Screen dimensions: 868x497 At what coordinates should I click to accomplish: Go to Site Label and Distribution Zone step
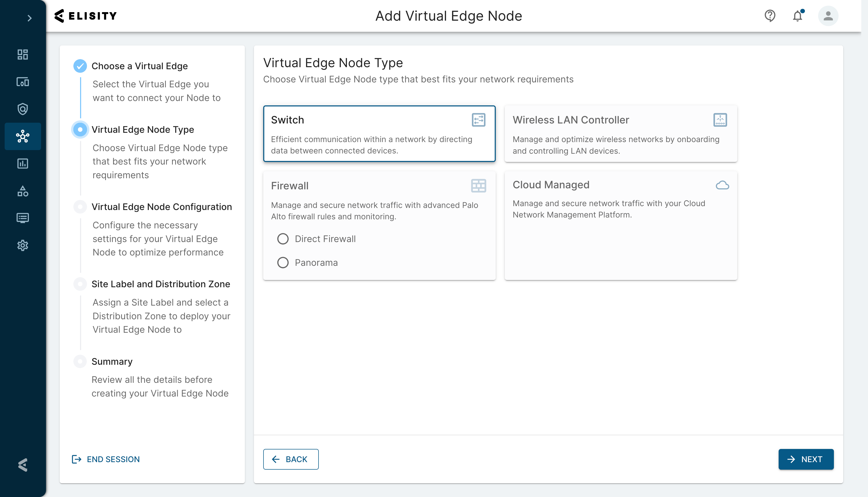[161, 284]
